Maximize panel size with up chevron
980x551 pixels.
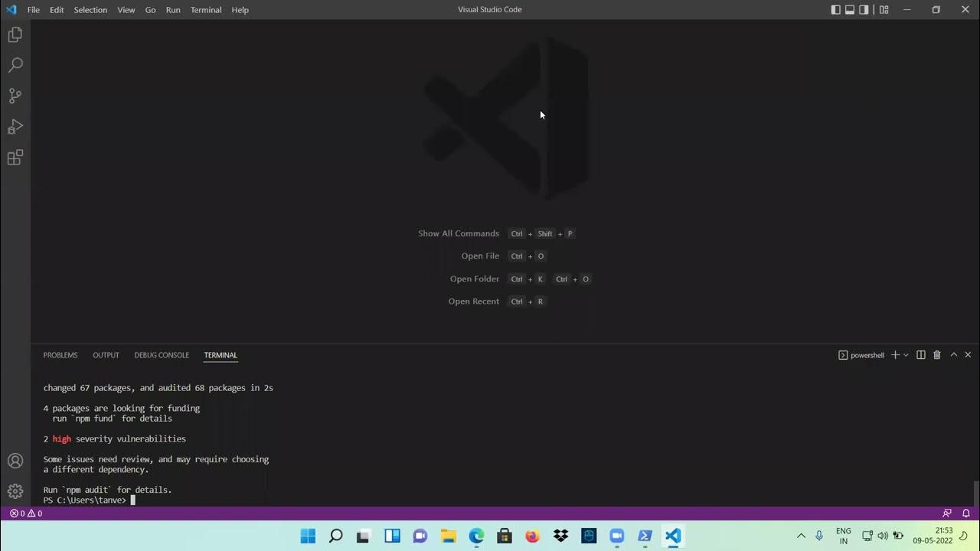coord(954,355)
